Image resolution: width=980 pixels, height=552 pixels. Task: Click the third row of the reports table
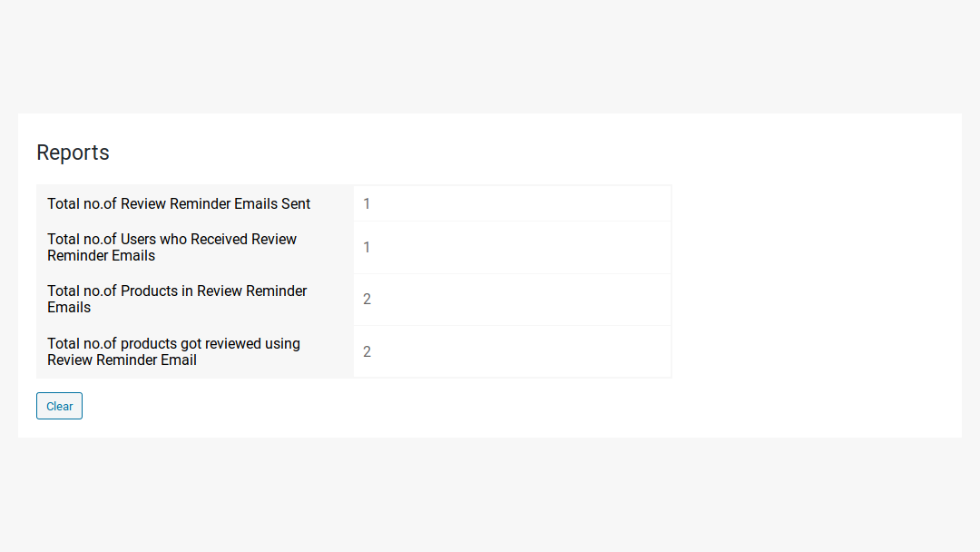(x=354, y=299)
